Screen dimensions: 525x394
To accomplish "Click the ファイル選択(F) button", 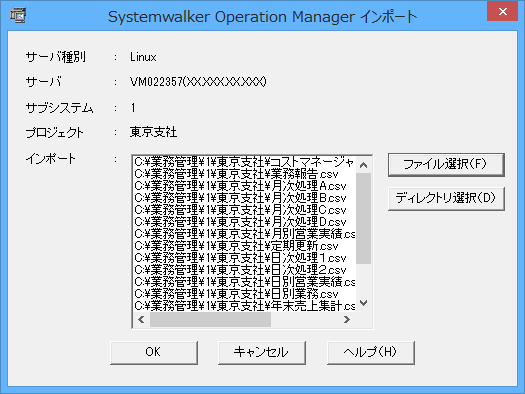I will [446, 164].
